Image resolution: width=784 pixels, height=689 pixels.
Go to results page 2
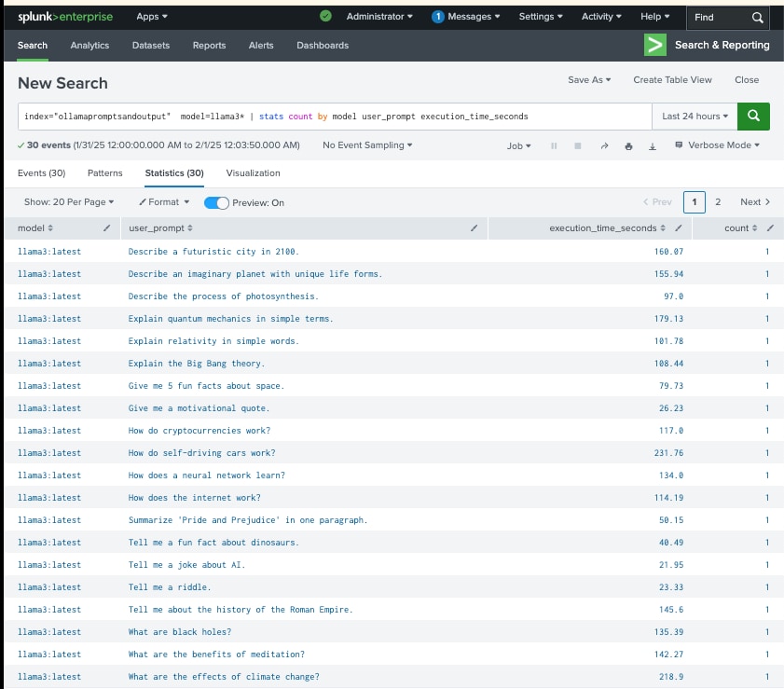pos(718,202)
